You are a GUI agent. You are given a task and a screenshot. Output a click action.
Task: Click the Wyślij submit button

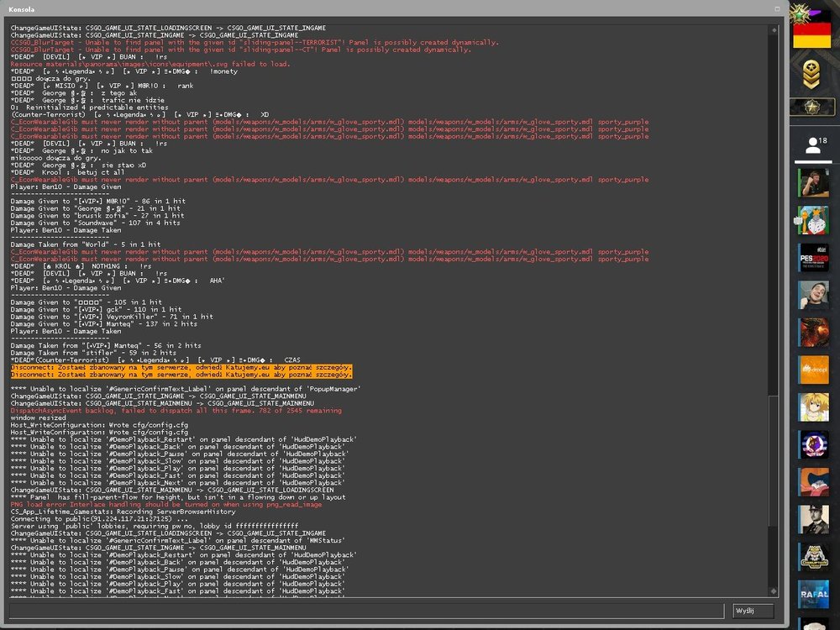(x=753, y=611)
